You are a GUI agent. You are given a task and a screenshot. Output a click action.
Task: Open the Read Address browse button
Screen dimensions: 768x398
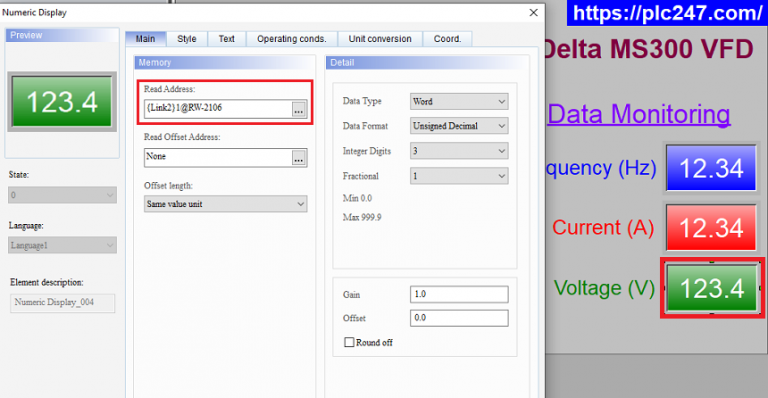pos(298,109)
